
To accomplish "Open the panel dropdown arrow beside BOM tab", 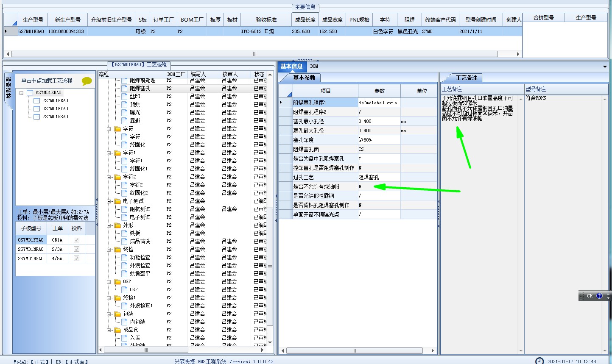I will [605, 67].
